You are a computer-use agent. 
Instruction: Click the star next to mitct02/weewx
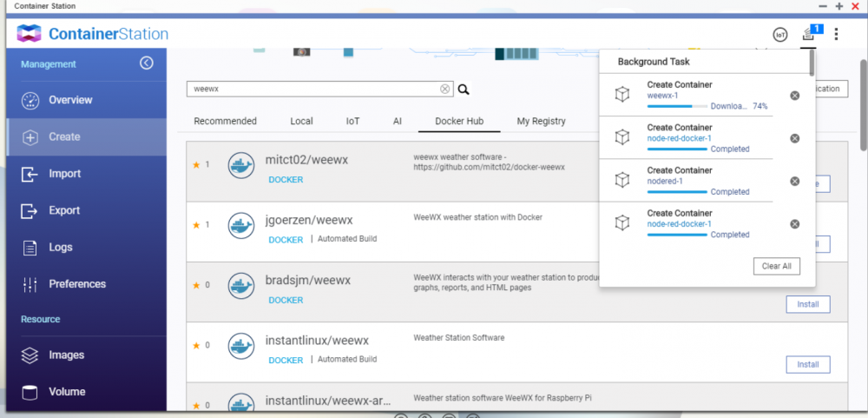[x=196, y=164]
